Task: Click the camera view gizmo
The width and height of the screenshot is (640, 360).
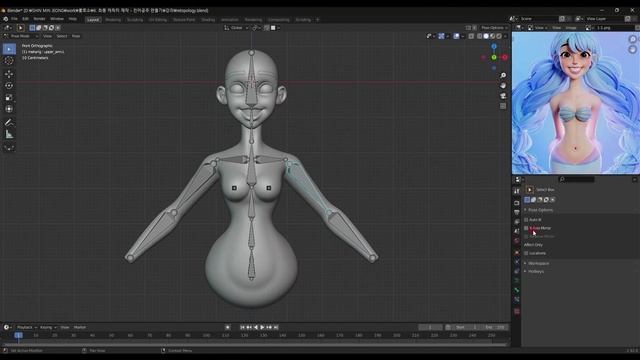Action: [503, 96]
